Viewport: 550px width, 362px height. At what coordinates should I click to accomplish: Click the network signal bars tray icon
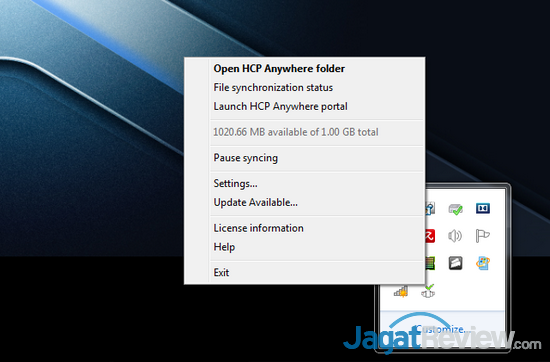tap(401, 291)
